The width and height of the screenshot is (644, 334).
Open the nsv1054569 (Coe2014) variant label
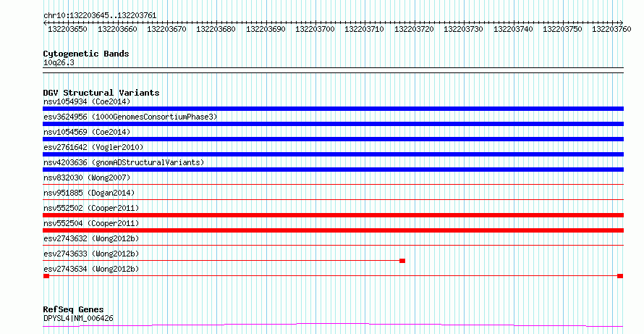tap(87, 132)
